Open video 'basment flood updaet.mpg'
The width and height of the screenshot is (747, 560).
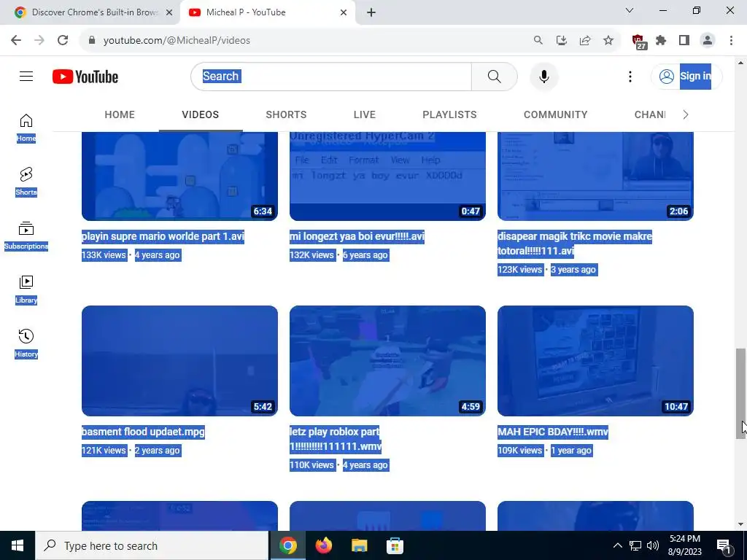click(x=143, y=432)
